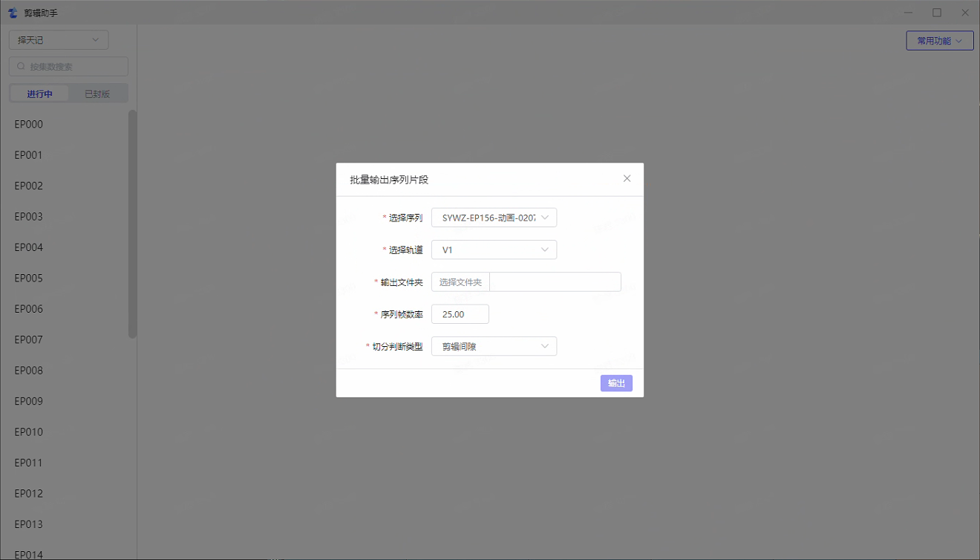This screenshot has height=560, width=980.
Task: Click the search magnifier icon
Action: 21,67
